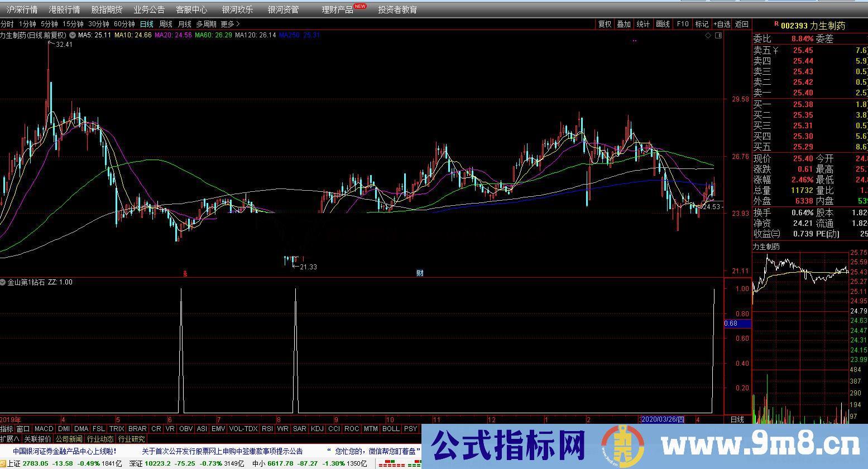Click the 标记 mark button
This screenshot has height=469, width=868.
pyautogui.click(x=702, y=24)
